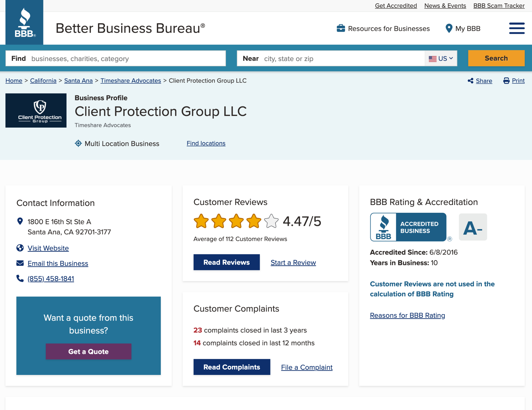
Task: Open News & Events link
Action: (x=445, y=6)
